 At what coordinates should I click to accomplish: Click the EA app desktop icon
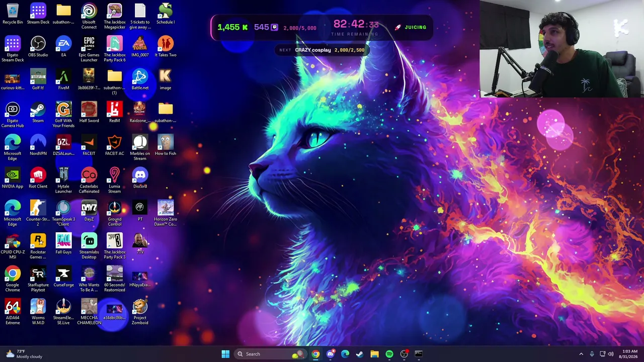point(63,47)
